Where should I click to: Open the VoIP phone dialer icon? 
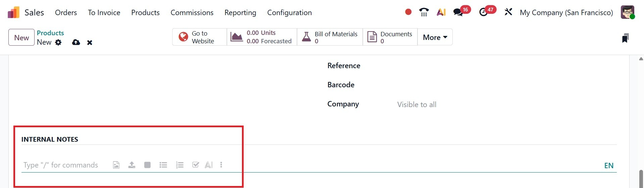pos(424,12)
